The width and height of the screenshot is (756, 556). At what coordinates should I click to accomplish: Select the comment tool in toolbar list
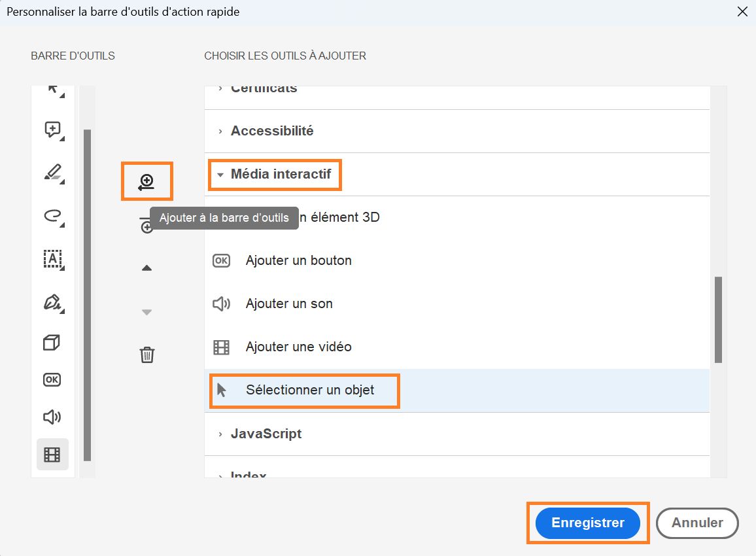click(52, 130)
